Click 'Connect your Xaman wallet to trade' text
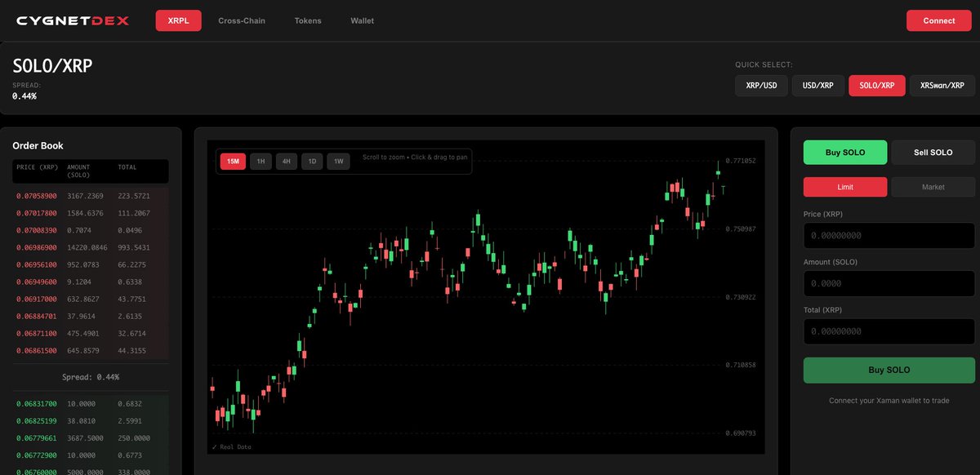Image resolution: width=980 pixels, height=475 pixels. (x=889, y=401)
